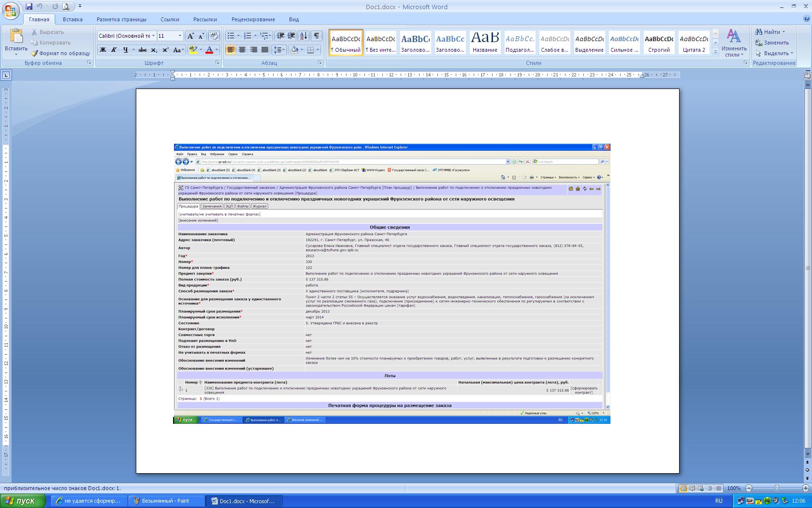
Task: Expand the Calibri font name dropdown
Action: (153, 36)
